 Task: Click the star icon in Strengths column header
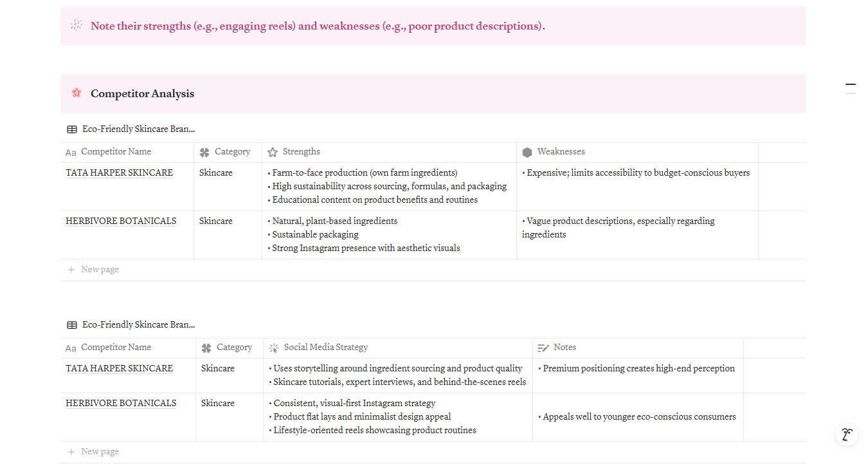[x=273, y=153]
